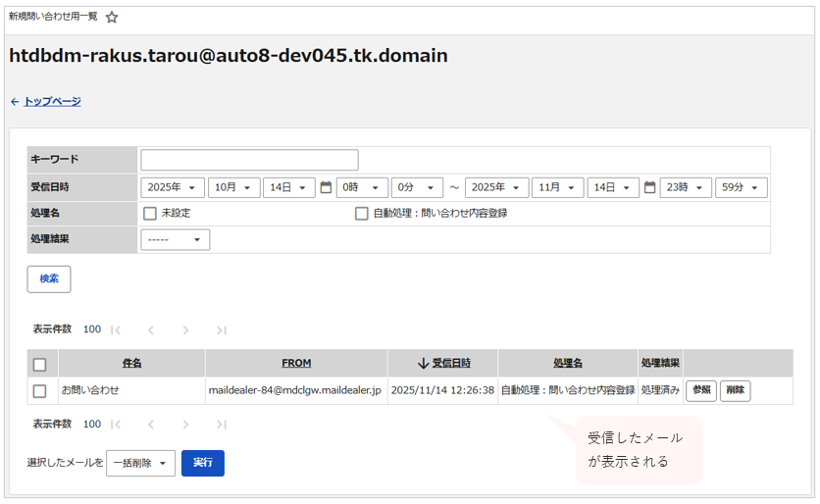Focus the キーワード input field

pyautogui.click(x=249, y=160)
